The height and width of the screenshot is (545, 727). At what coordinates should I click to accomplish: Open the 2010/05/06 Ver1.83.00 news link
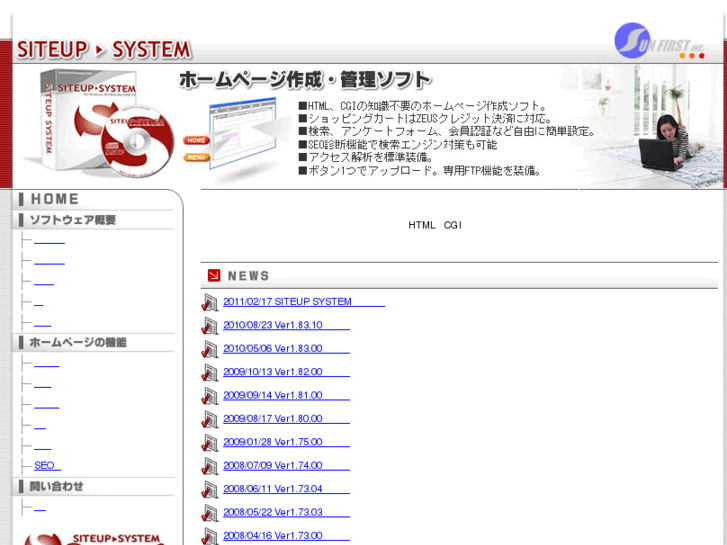tap(286, 348)
